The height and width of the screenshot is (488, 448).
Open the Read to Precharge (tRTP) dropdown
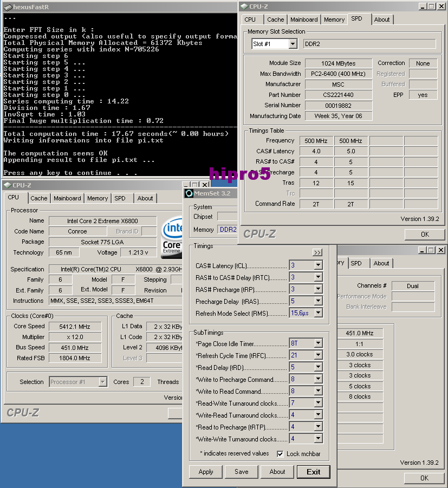[318, 427]
